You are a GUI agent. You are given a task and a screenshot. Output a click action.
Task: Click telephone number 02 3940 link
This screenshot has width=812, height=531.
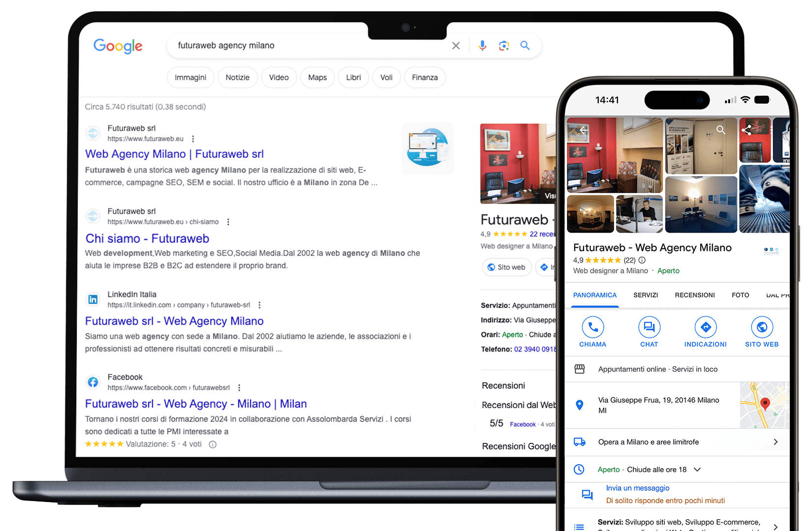535,349
